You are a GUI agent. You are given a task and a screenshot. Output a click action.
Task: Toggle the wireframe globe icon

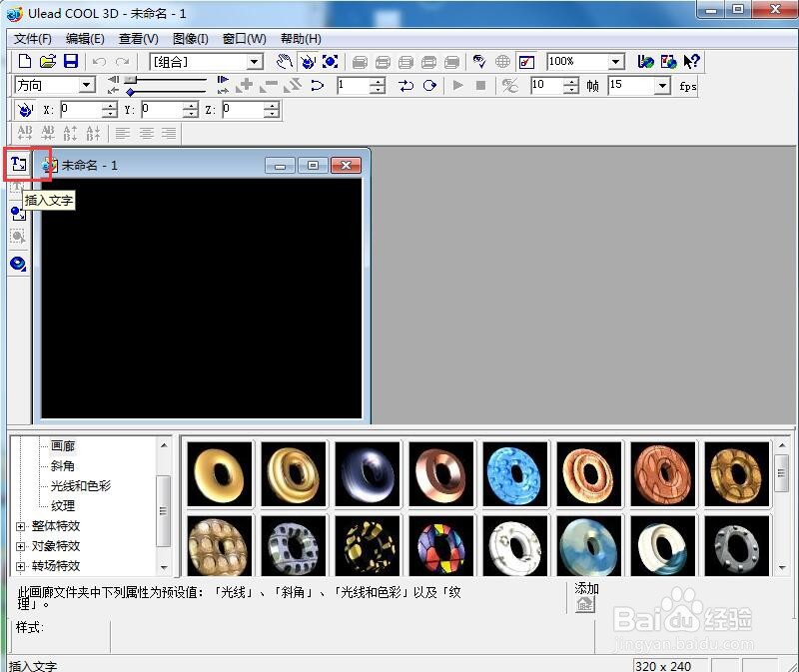502,62
